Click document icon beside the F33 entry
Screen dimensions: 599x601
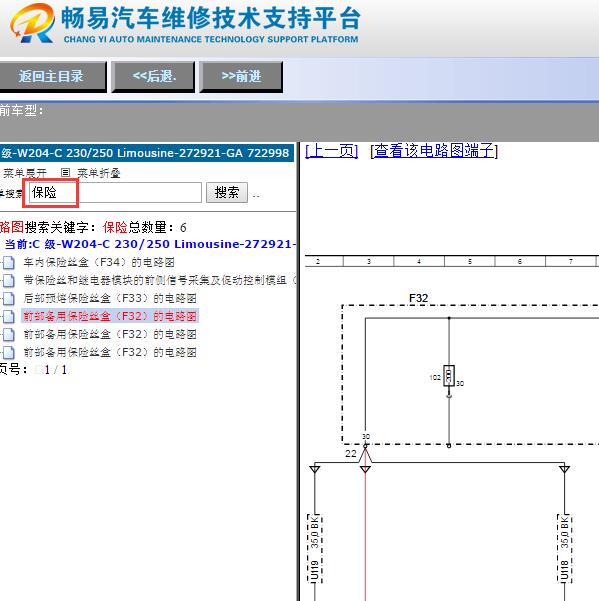pyautogui.click(x=8, y=299)
